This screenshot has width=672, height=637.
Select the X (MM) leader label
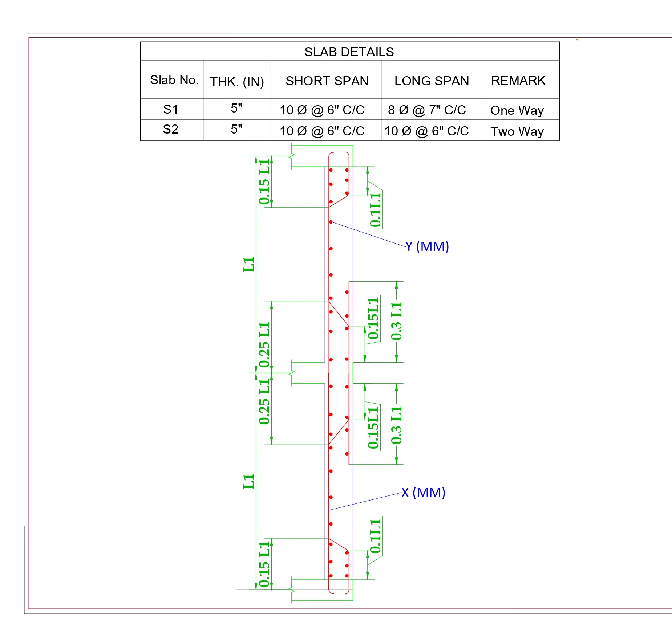coord(423,493)
